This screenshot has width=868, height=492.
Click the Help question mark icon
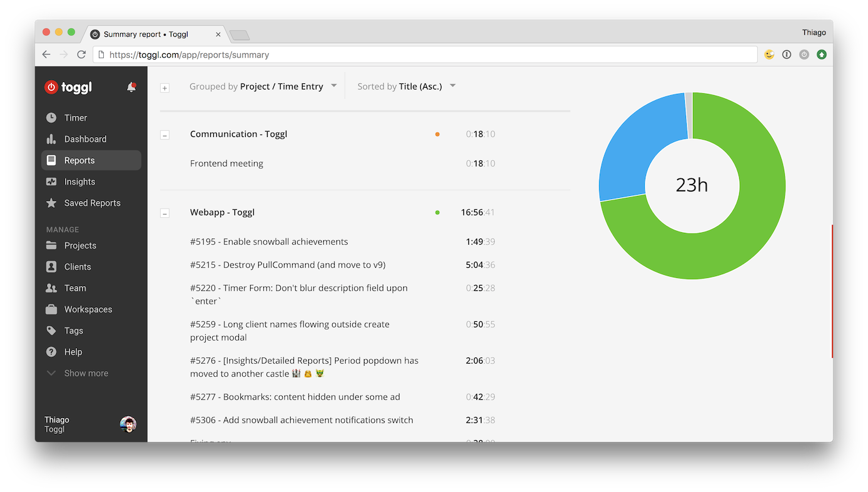(x=51, y=352)
